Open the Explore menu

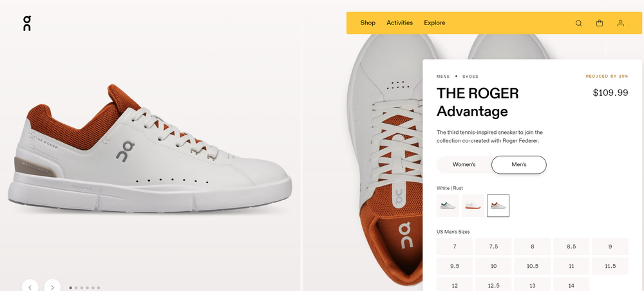[434, 23]
